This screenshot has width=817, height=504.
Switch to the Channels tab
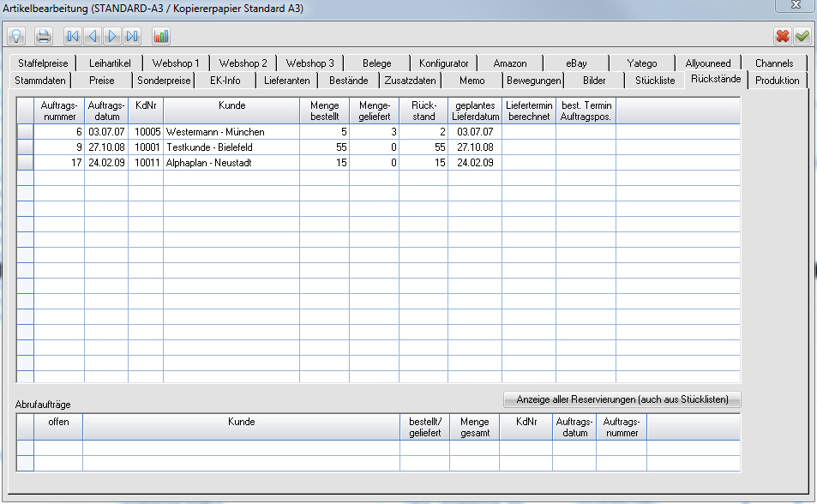tap(774, 63)
